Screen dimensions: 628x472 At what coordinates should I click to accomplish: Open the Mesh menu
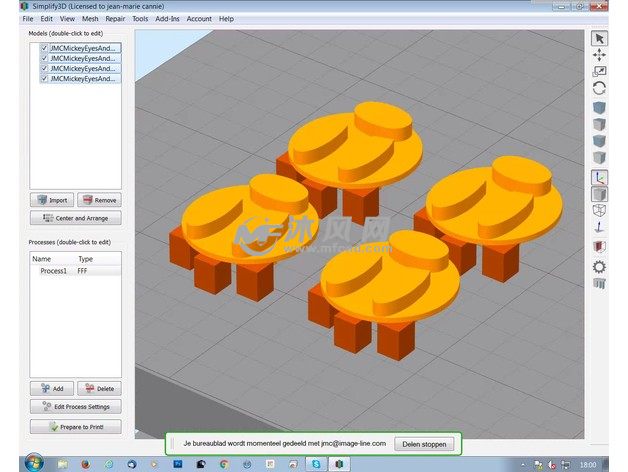click(x=90, y=18)
